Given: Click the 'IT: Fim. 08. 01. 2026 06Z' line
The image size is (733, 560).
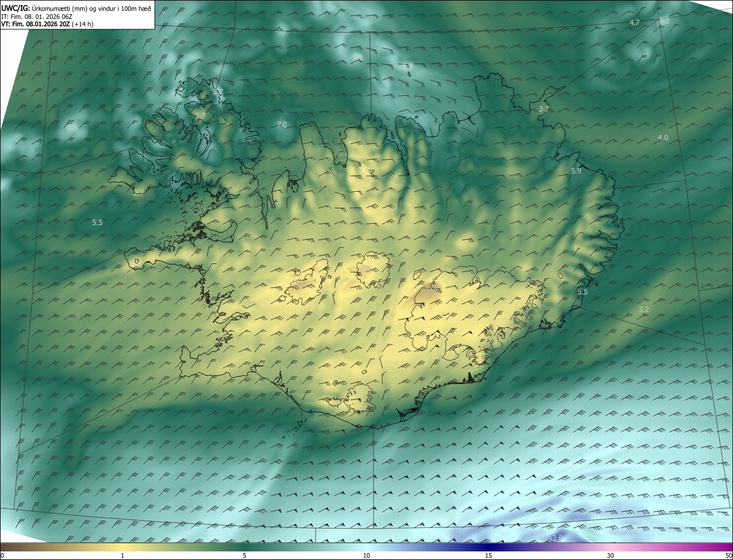Looking at the screenshot, I should coord(37,17).
